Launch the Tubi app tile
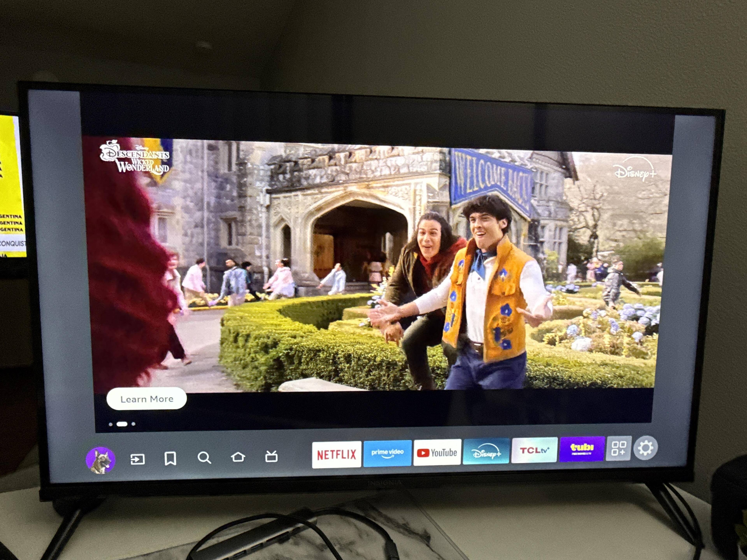747x560 pixels. [x=582, y=449]
